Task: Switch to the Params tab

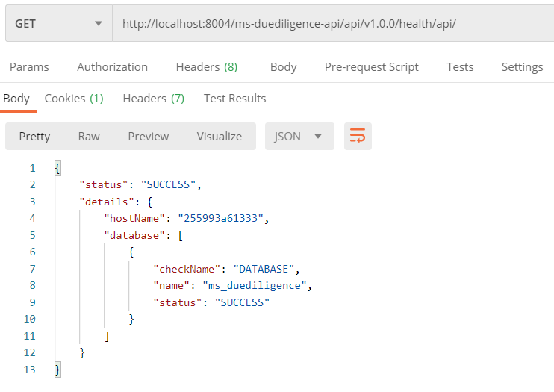Action: [x=29, y=66]
